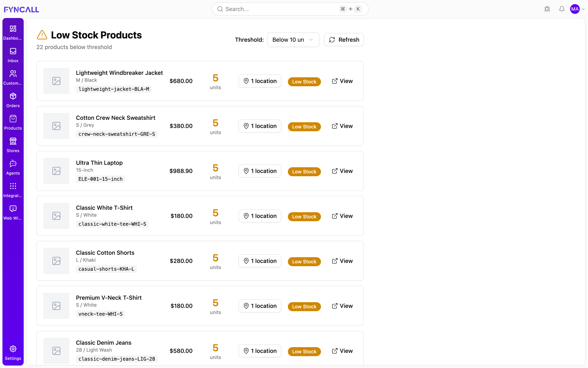
Task: Click the Cotton Crew Neck Sweatshirt thumbnail
Action: tap(56, 126)
